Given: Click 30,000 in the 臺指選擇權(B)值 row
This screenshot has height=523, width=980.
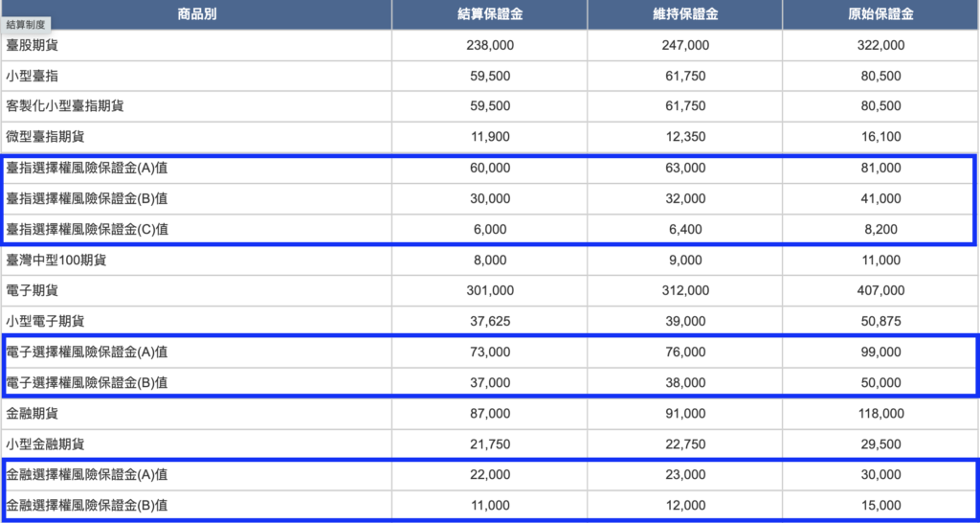Looking at the screenshot, I should (x=489, y=199).
